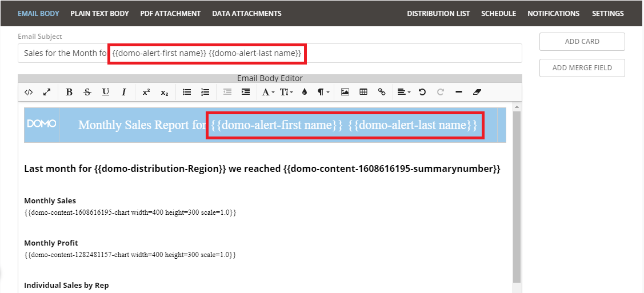Click the Monthly Sales heading
The height and width of the screenshot is (293, 644).
[x=50, y=200]
